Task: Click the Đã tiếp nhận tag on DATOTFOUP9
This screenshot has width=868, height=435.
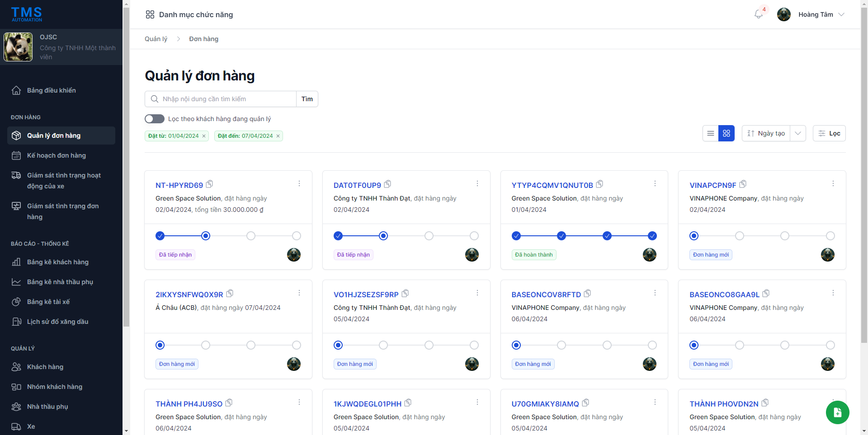Action: [x=354, y=255]
